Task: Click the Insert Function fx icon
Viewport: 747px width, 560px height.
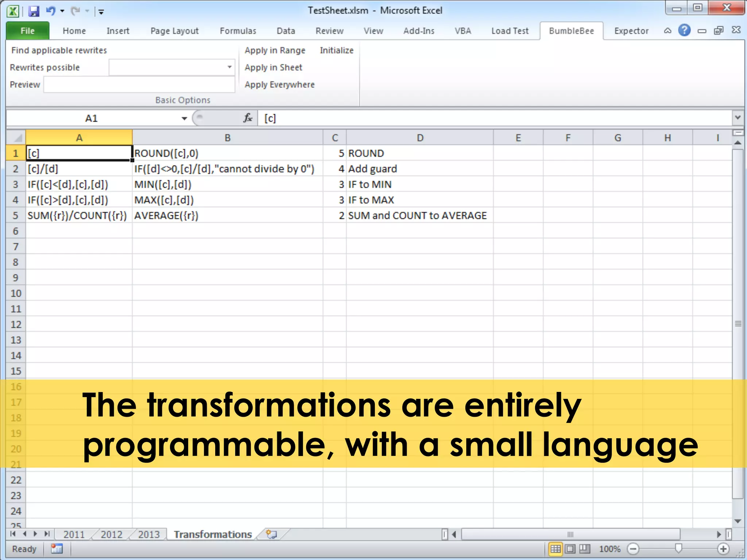Action: (x=248, y=118)
